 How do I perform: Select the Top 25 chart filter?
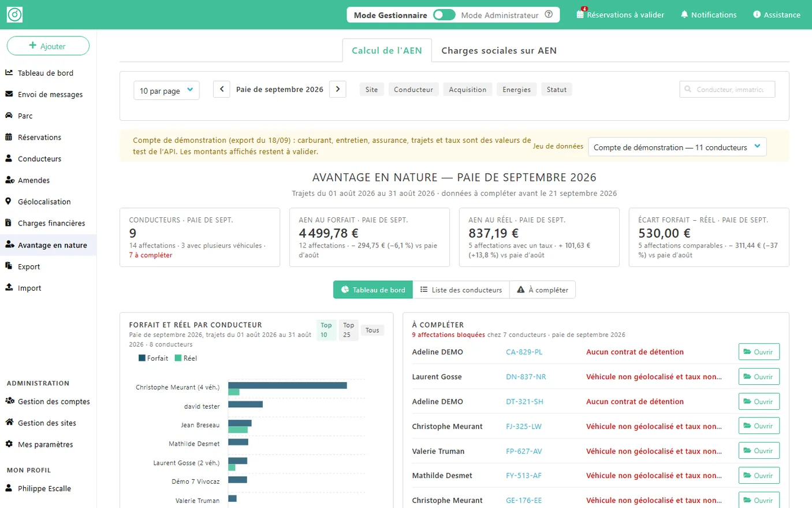(348, 330)
